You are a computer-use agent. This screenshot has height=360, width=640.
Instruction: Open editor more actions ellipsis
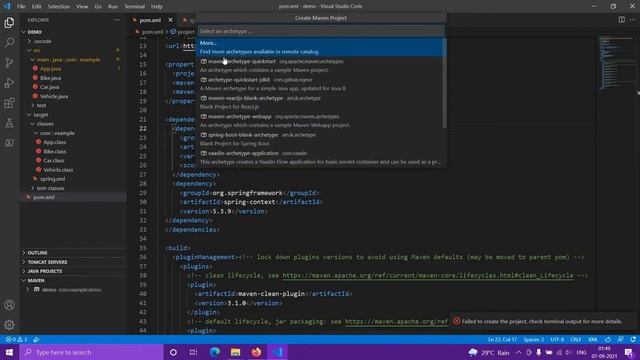pyautogui.click(x=632, y=20)
